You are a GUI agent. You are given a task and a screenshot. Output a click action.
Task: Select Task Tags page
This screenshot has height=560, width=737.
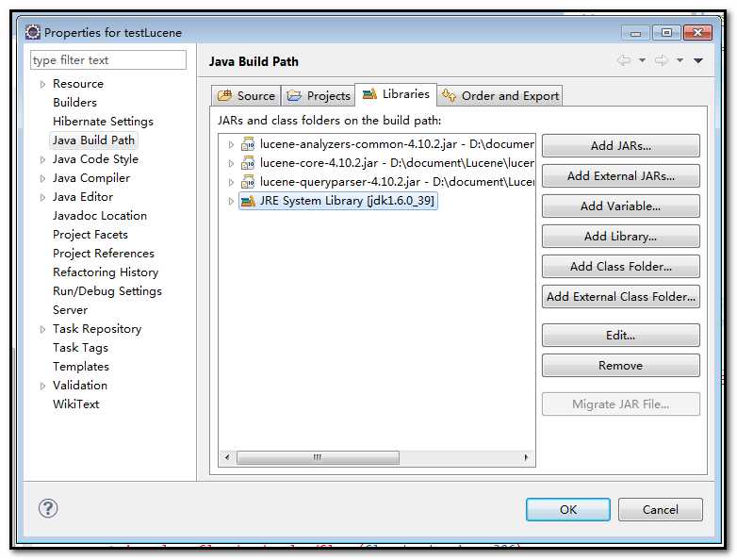point(80,348)
